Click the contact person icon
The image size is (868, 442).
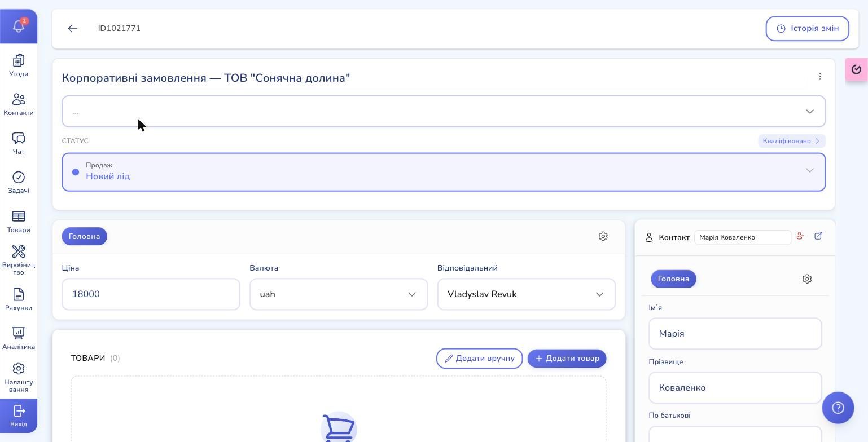[x=649, y=237]
